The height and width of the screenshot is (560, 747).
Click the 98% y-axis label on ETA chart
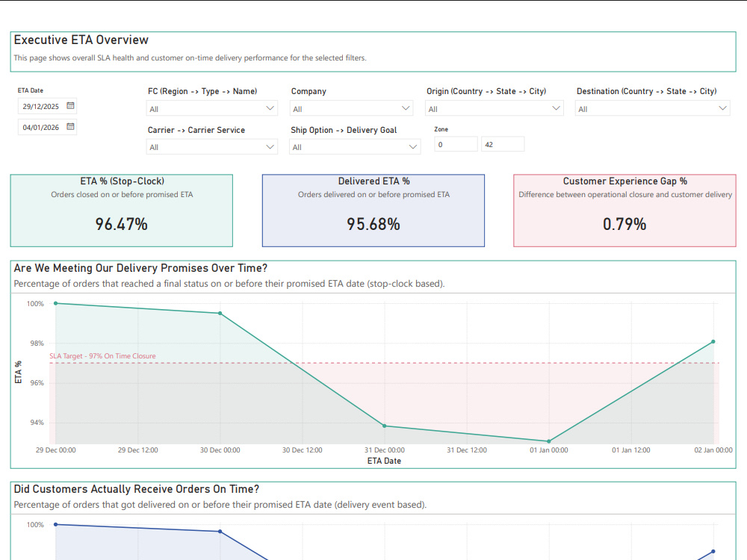click(37, 343)
